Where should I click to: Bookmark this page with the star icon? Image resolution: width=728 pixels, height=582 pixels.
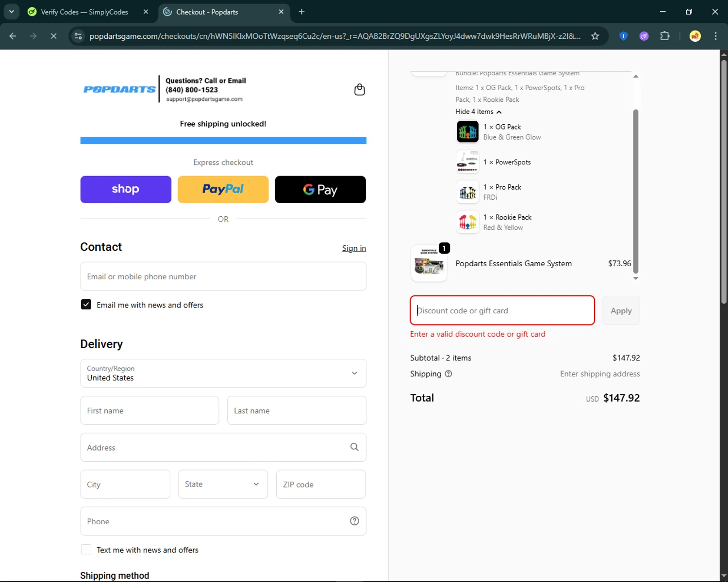click(595, 36)
